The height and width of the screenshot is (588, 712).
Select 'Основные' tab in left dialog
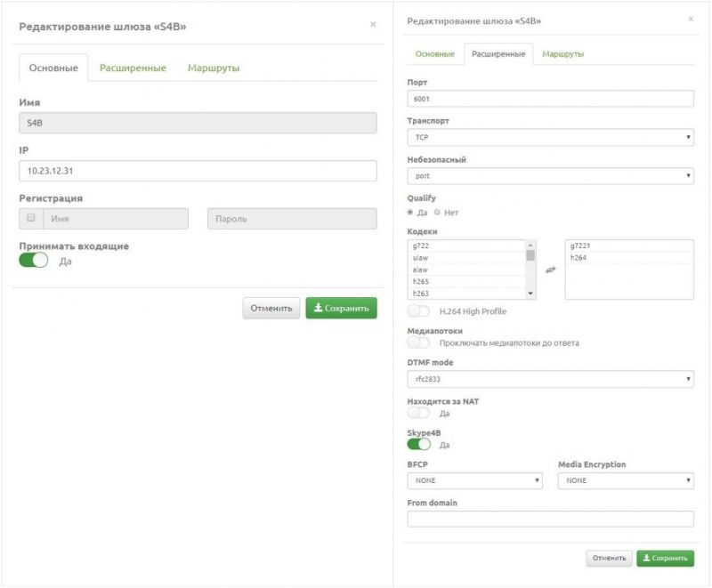click(53, 68)
